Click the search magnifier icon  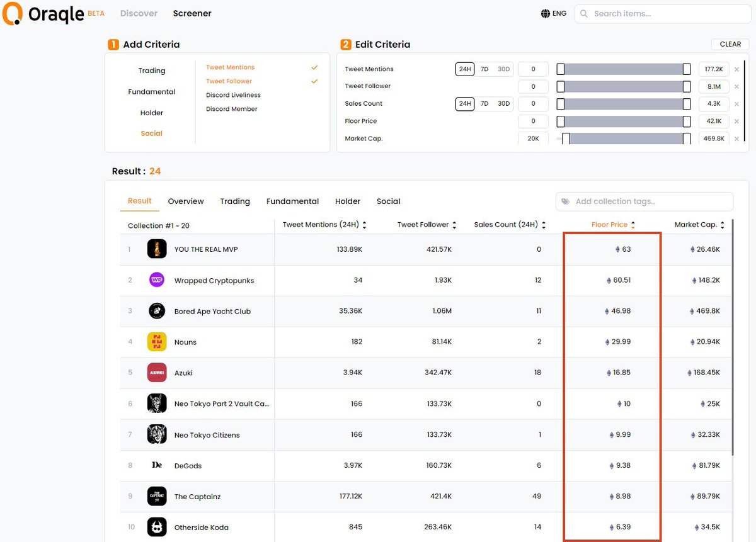pyautogui.click(x=584, y=13)
